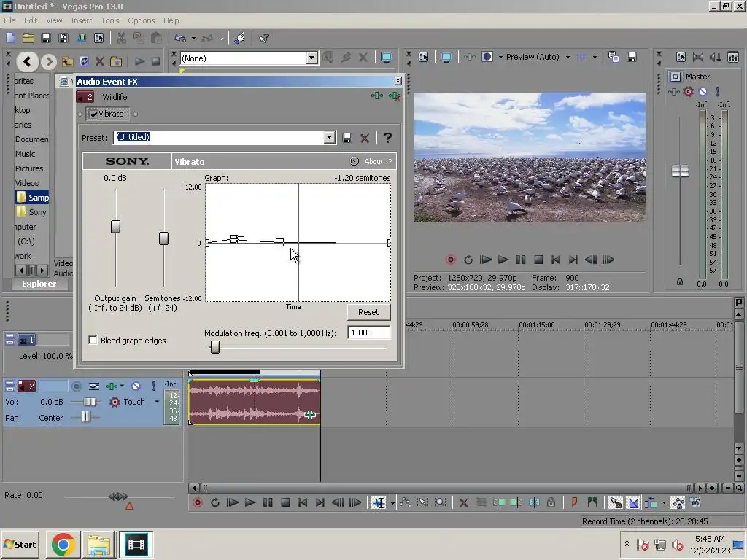Click the Output gain slider handle
This screenshot has height=560, width=747.
coord(115,227)
